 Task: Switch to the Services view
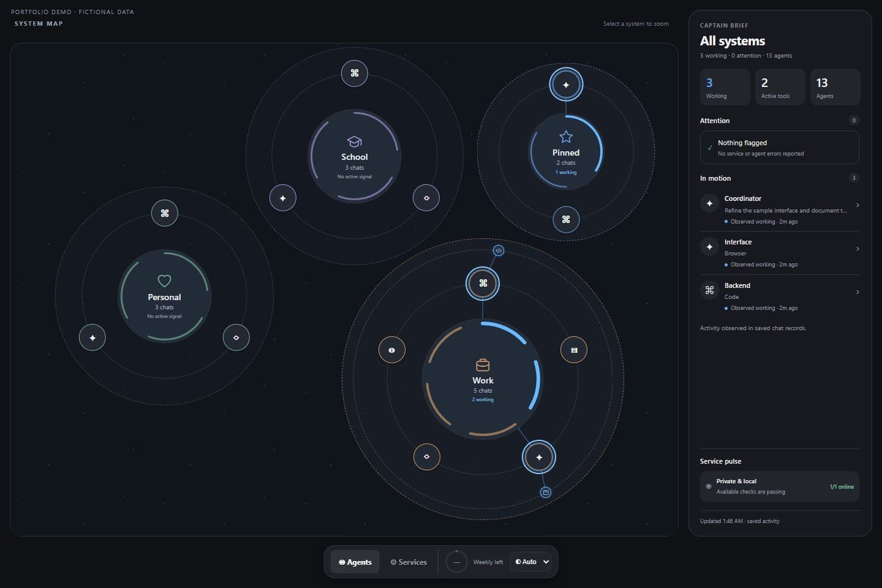click(x=409, y=562)
